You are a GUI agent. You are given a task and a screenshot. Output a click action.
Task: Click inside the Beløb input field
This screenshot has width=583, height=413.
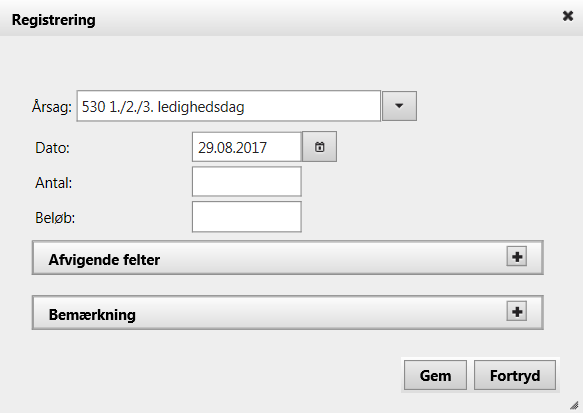(247, 217)
